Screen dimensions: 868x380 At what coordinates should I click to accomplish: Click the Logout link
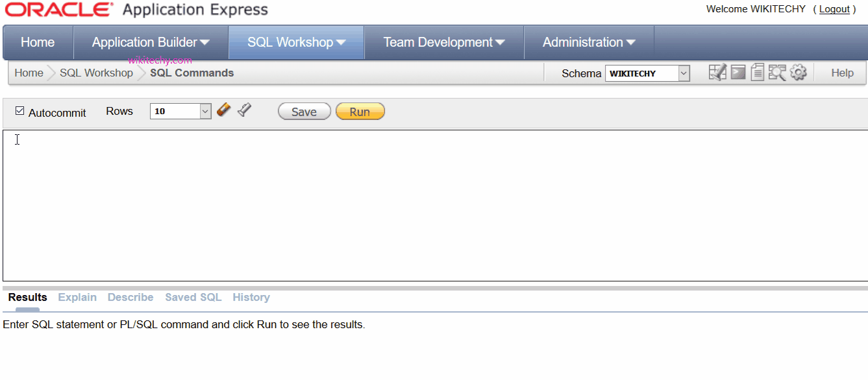[834, 9]
